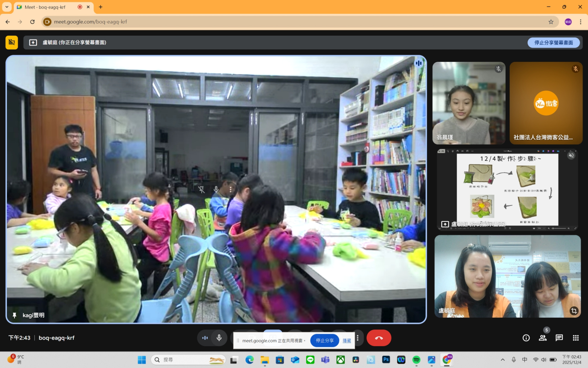Image resolution: width=588 pixels, height=368 pixels.
Task: Click the crop icon on 盧毓庭's self-view tile
Action: click(x=574, y=311)
